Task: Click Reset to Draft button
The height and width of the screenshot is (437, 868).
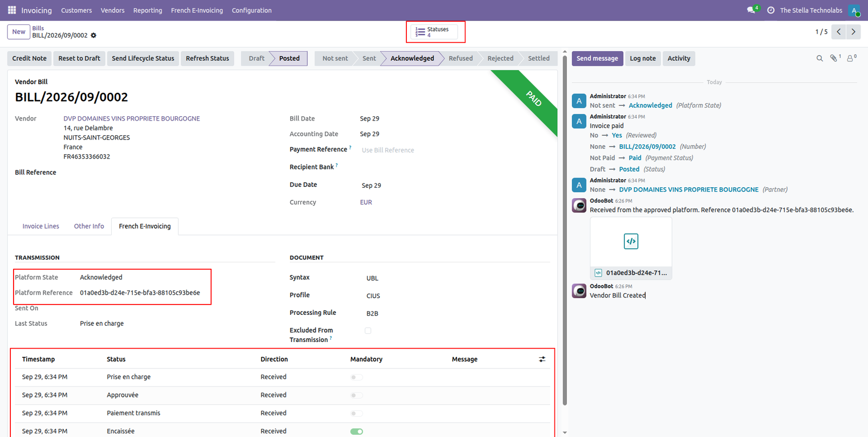Action: [79, 59]
